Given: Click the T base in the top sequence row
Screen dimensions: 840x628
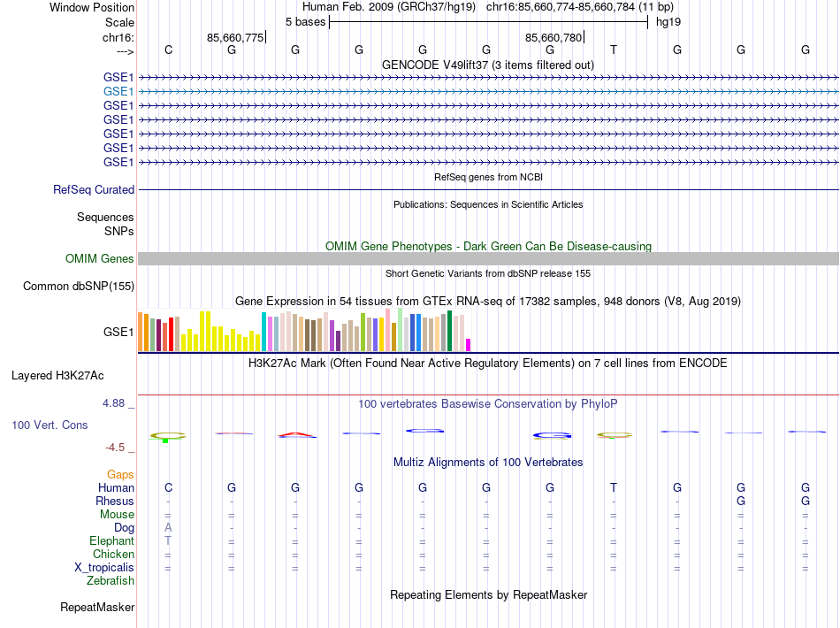Looking at the screenshot, I should (614, 50).
